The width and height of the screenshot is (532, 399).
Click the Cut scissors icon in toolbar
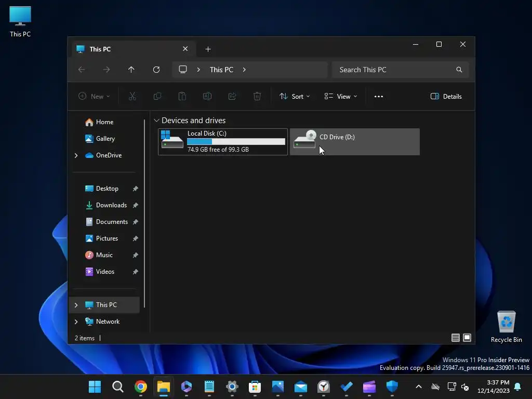(x=132, y=96)
